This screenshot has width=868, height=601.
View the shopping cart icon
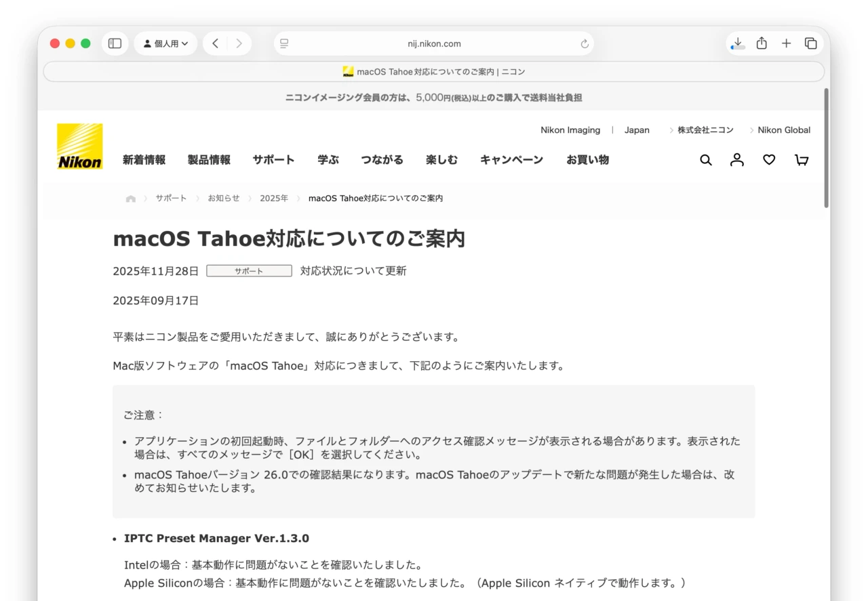click(801, 160)
